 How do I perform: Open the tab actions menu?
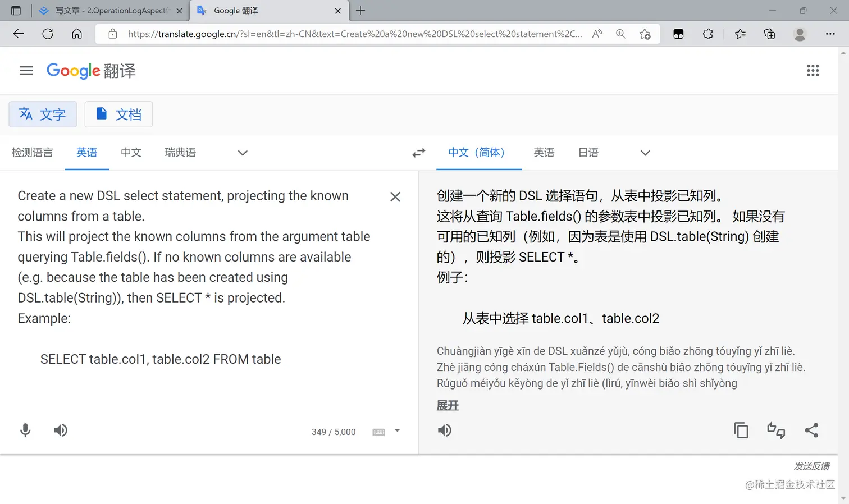(x=16, y=11)
